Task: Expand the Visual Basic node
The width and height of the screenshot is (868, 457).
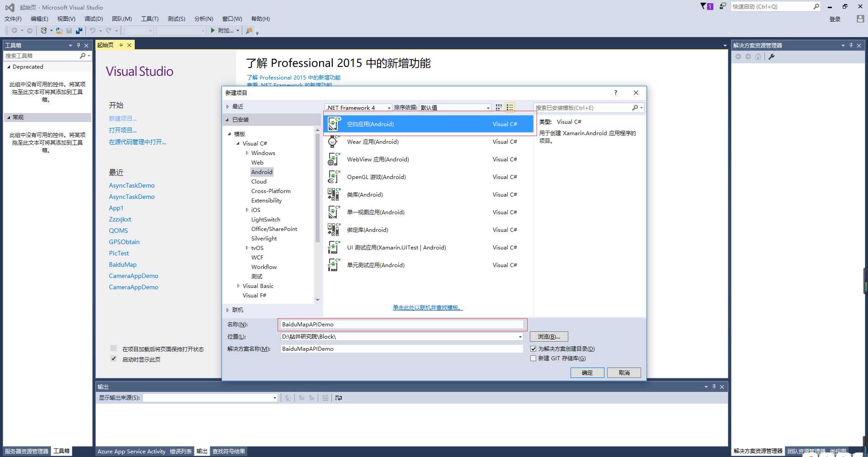Action: (x=238, y=286)
